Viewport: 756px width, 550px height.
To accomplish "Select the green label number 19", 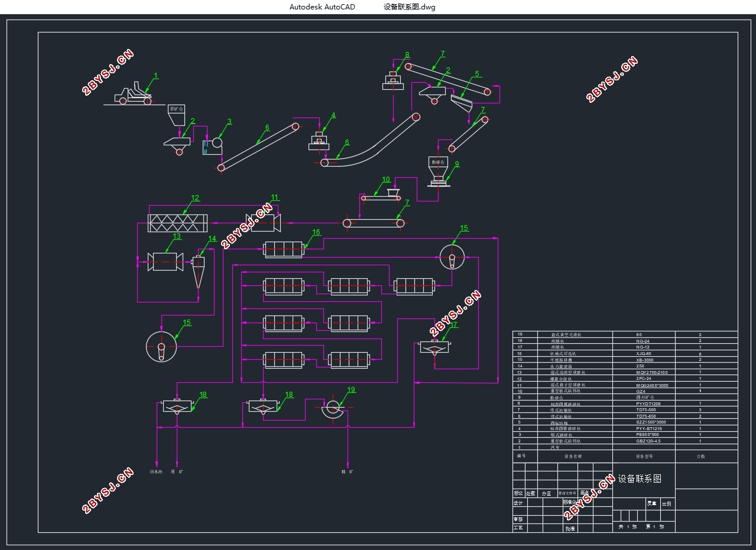I will pyautogui.click(x=351, y=389).
